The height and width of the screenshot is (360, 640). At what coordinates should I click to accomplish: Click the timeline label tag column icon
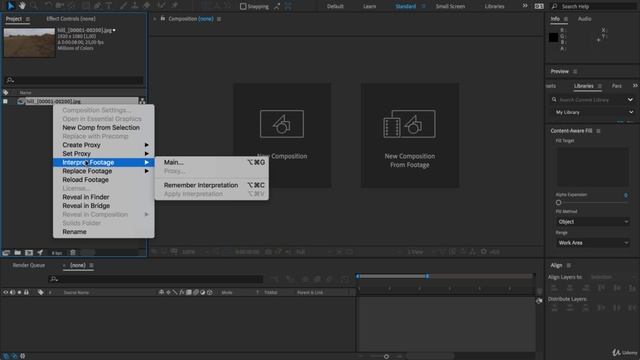coord(40,292)
